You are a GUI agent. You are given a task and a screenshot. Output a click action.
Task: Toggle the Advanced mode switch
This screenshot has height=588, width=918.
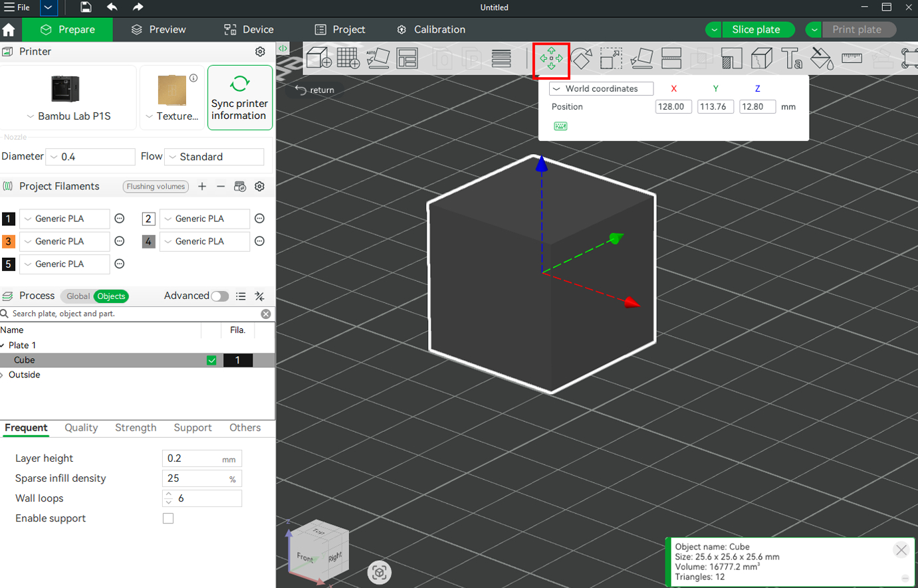[220, 296]
